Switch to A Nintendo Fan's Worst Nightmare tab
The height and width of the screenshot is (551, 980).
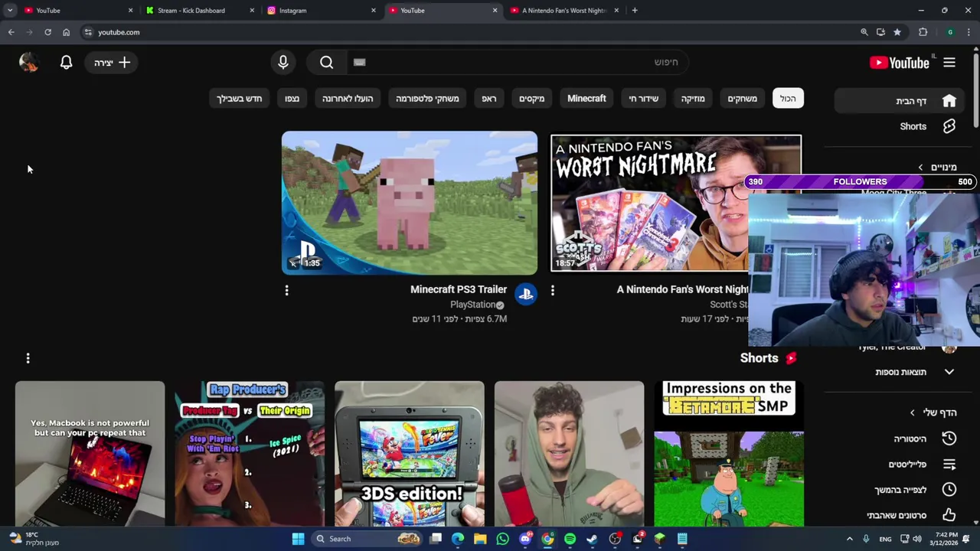(x=563, y=11)
